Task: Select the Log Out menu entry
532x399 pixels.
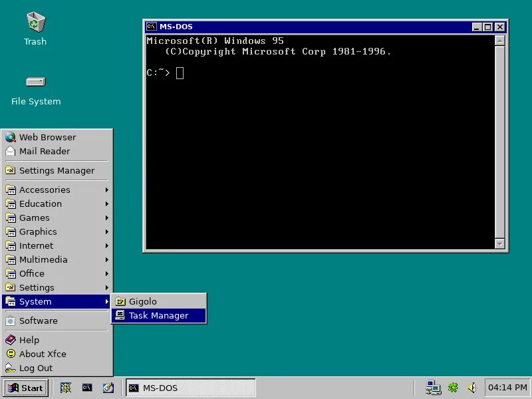Action: [57, 368]
